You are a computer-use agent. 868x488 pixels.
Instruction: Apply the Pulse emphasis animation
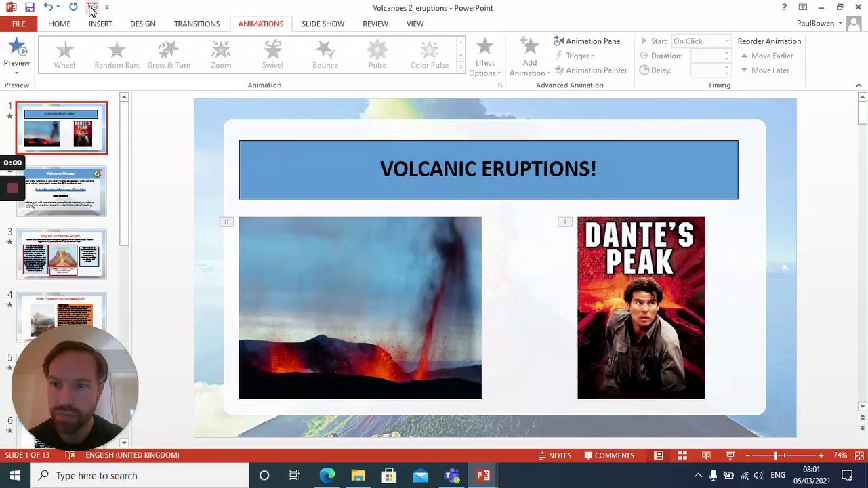tap(377, 54)
